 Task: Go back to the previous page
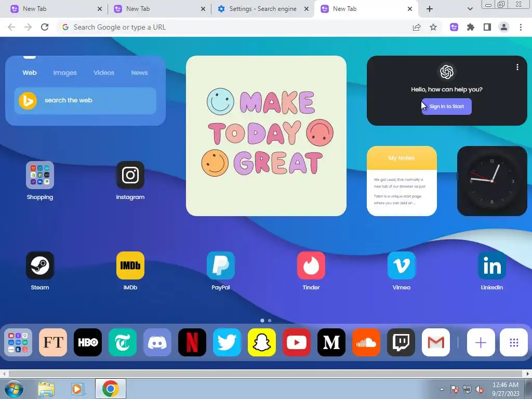(x=11, y=27)
